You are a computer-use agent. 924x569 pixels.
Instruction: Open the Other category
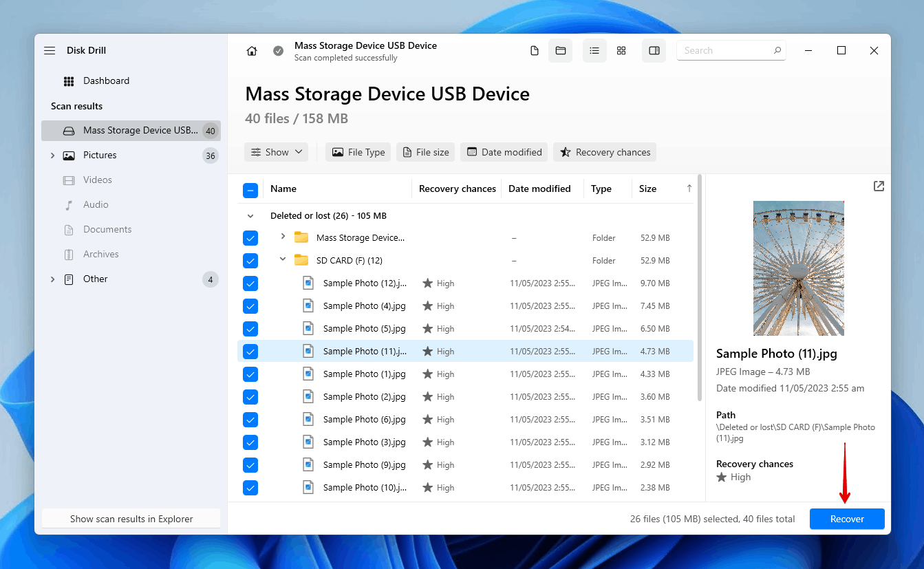95,279
